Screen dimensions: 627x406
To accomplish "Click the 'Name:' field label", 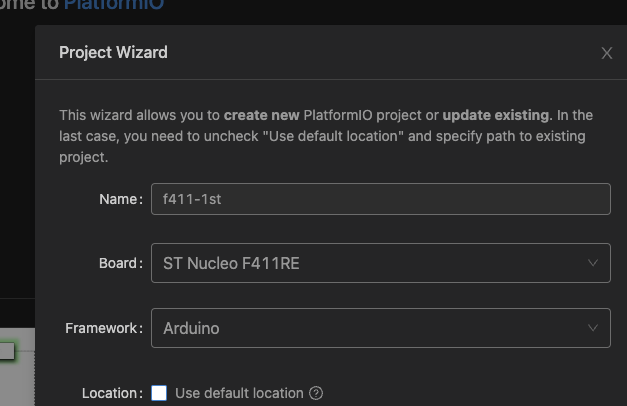I will point(121,199).
